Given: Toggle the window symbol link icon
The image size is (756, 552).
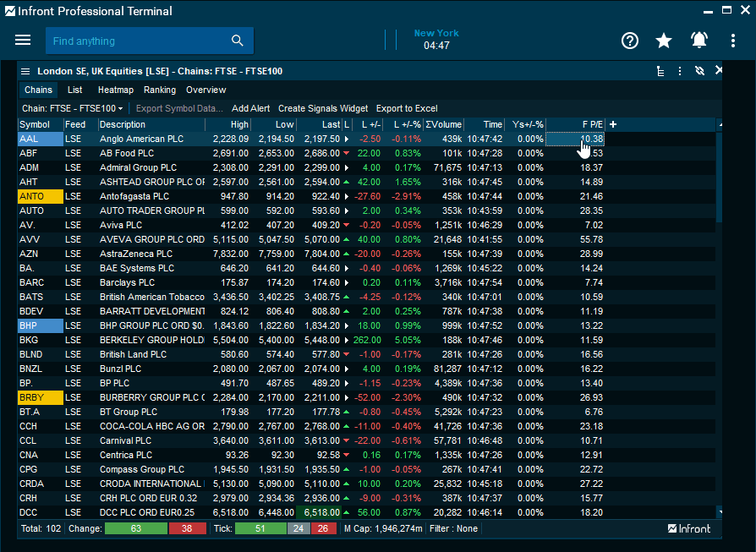Looking at the screenshot, I should click(x=699, y=71).
